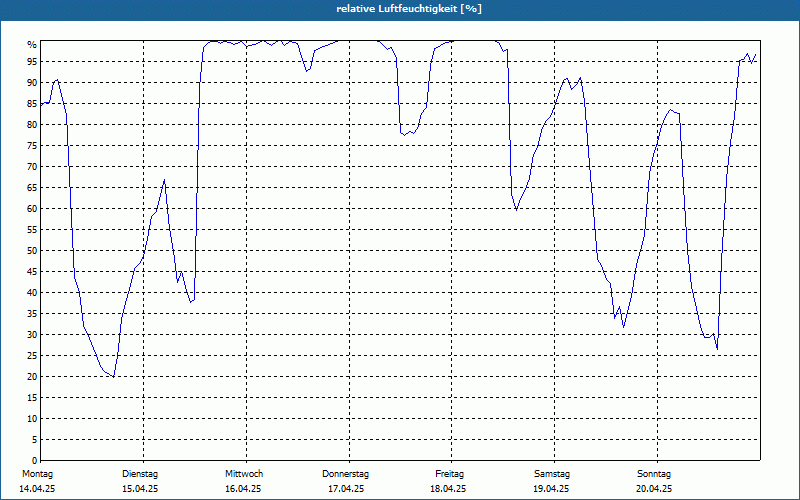This screenshot has width=800, height=500.
Task: Click the y-axis value 80
Action: pyautogui.click(x=32, y=124)
